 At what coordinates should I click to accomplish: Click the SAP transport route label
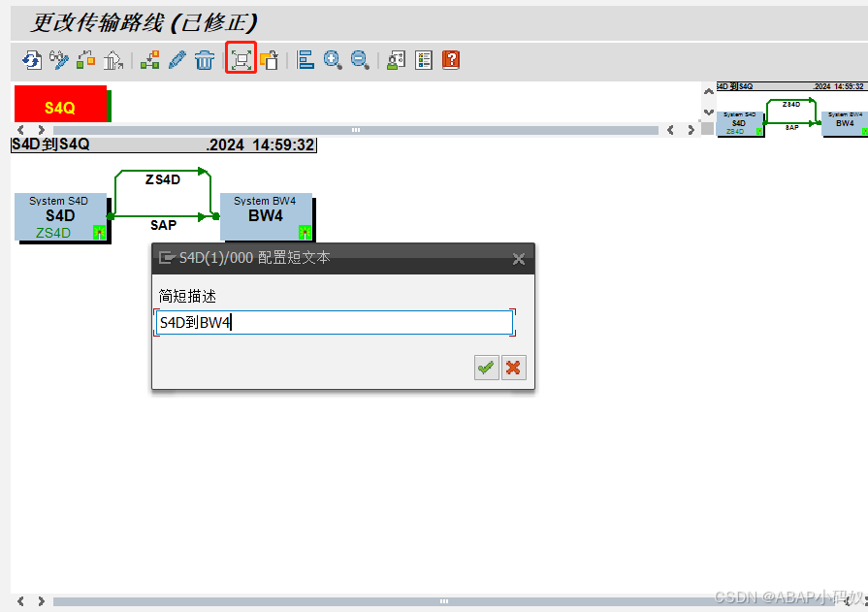[163, 225]
